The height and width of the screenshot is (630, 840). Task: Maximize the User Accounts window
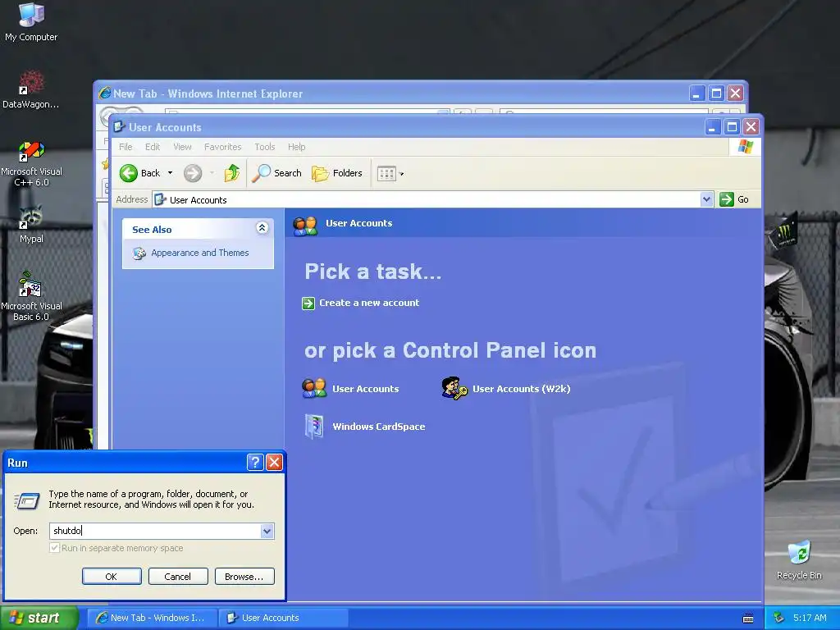(x=732, y=127)
